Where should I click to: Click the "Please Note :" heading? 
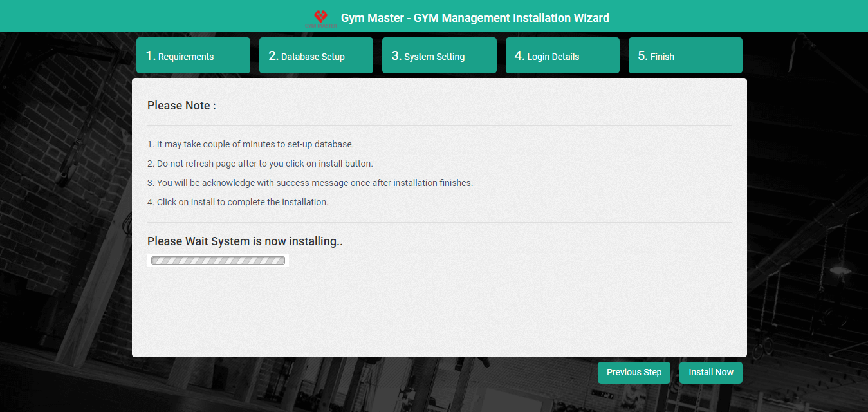pos(181,106)
